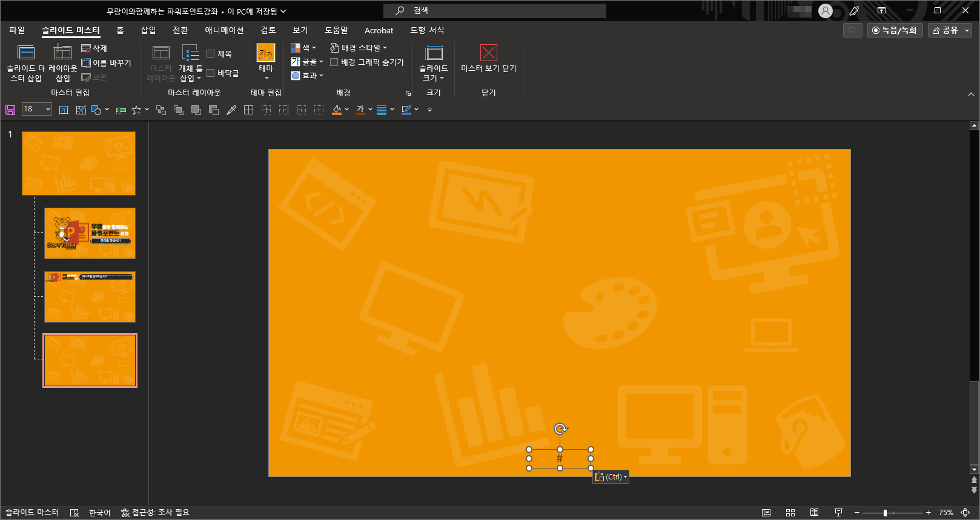Open the 파일 File tab
This screenshot has height=520, width=980.
click(x=17, y=30)
